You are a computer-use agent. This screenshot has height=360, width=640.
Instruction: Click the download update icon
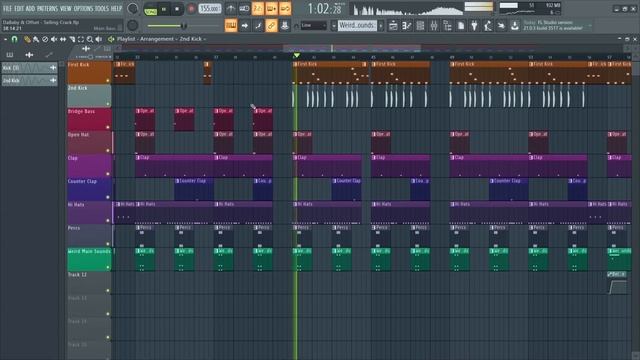[x=515, y=26]
